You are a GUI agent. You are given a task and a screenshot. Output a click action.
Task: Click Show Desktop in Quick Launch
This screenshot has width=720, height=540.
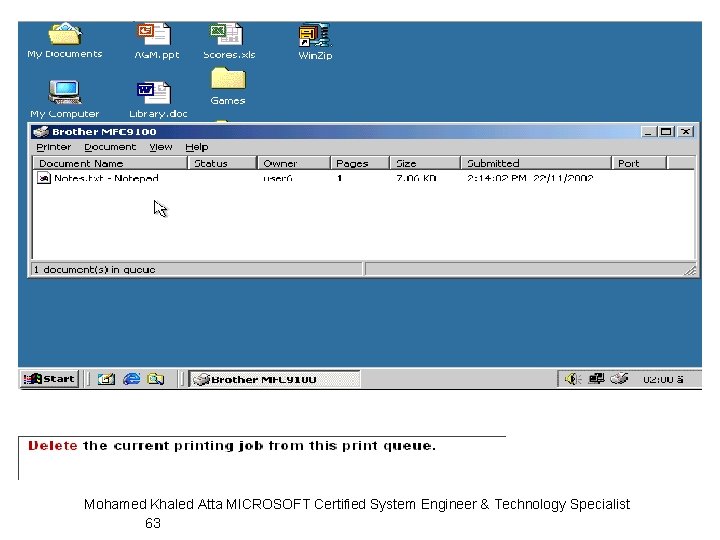107,379
